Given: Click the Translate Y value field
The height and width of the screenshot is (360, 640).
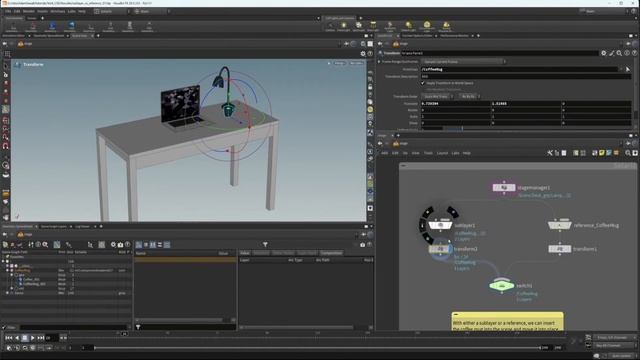Looking at the screenshot, I should pyautogui.click(x=526, y=104).
